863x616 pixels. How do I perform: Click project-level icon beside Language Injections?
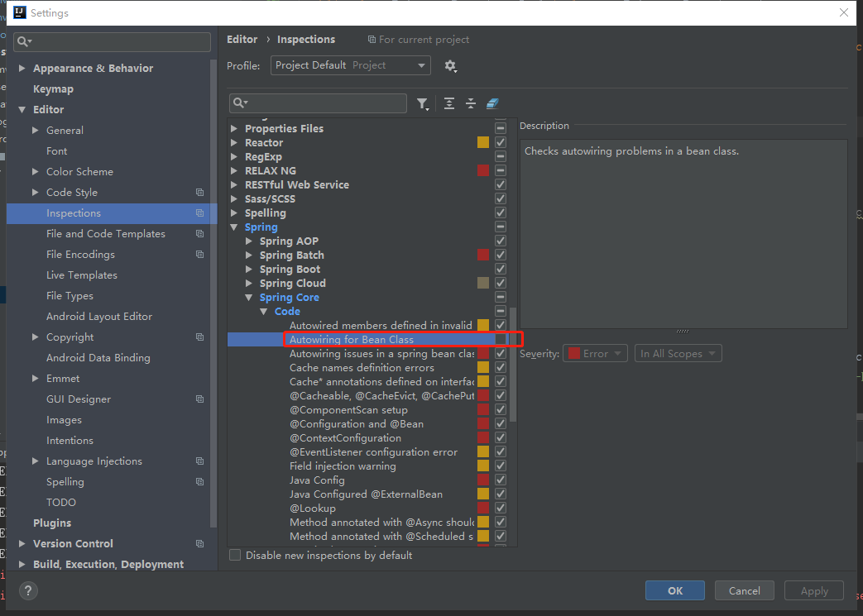199,461
